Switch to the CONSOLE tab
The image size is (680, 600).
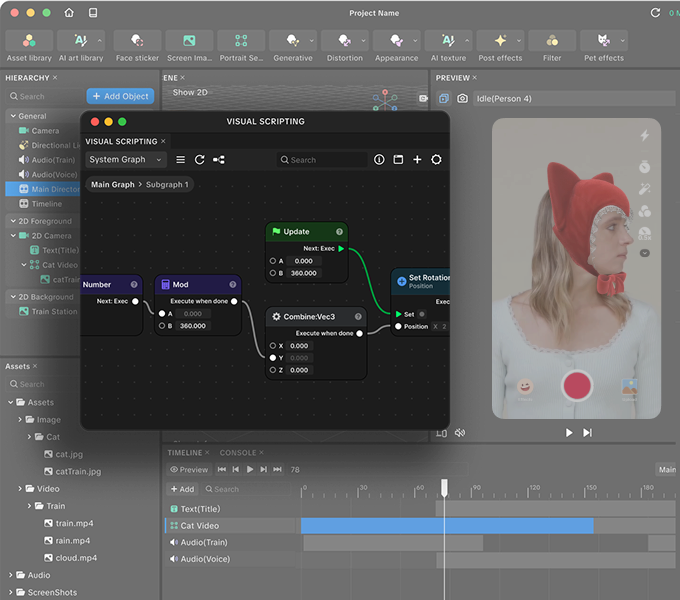click(238, 453)
